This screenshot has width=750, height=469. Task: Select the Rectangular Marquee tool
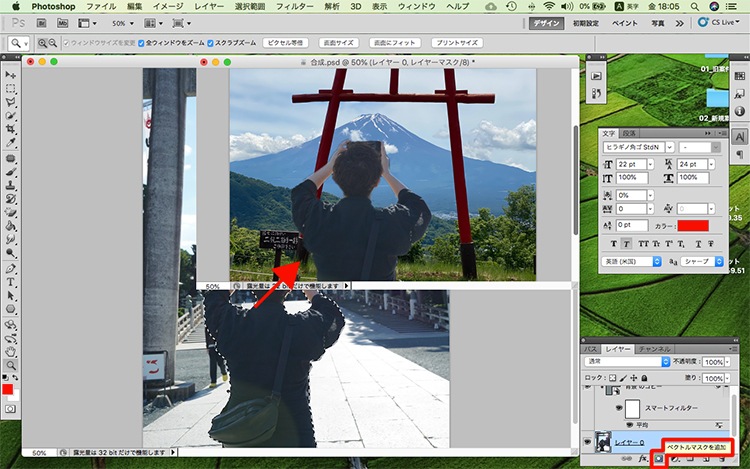pyautogui.click(x=11, y=89)
